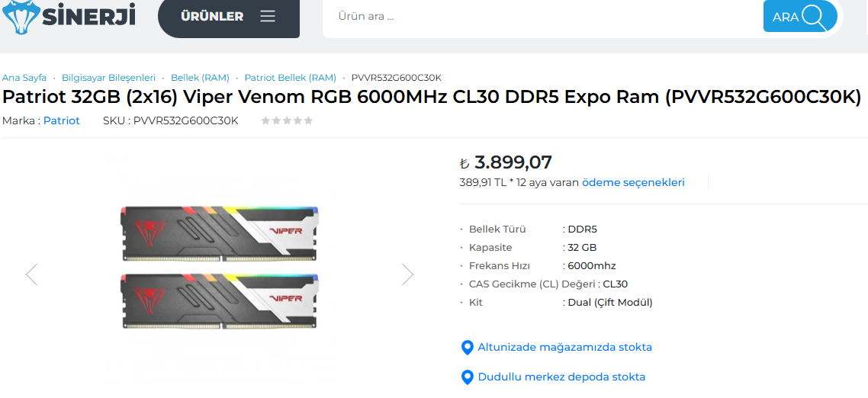Go to Ana Sayfa breadcrumb
The height and width of the screenshot is (398, 868).
pos(24,78)
